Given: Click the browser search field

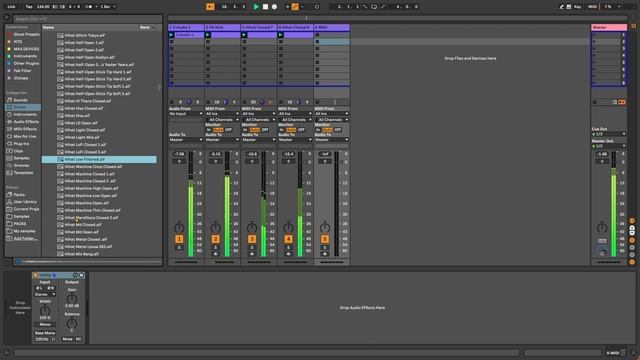Looking at the screenshot, I should click(x=87, y=19).
